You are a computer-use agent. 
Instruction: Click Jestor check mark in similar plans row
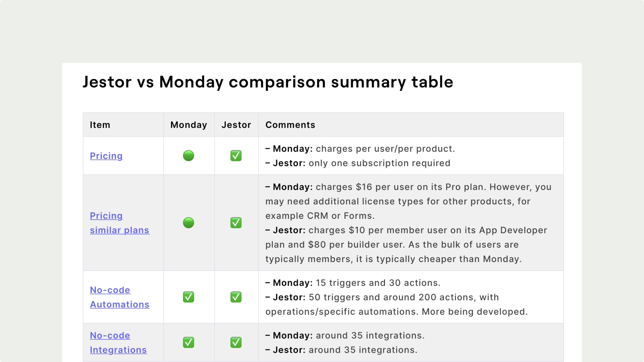(236, 223)
